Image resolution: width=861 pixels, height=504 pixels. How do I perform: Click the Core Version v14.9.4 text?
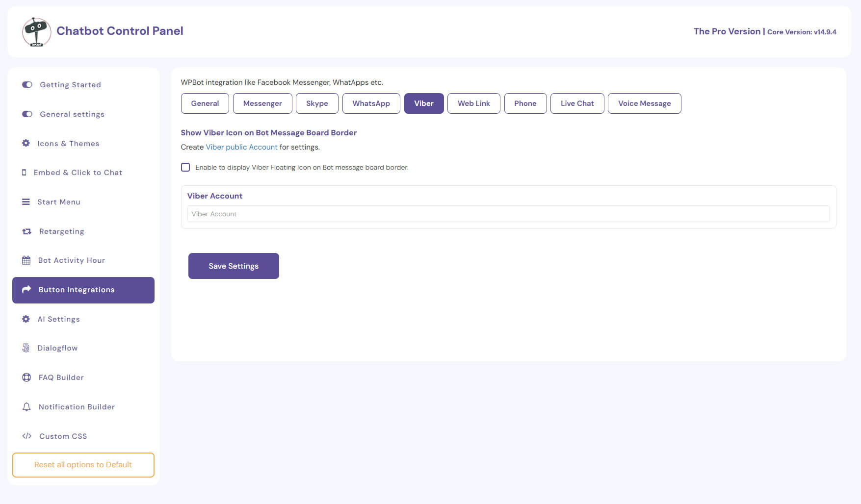tap(802, 32)
